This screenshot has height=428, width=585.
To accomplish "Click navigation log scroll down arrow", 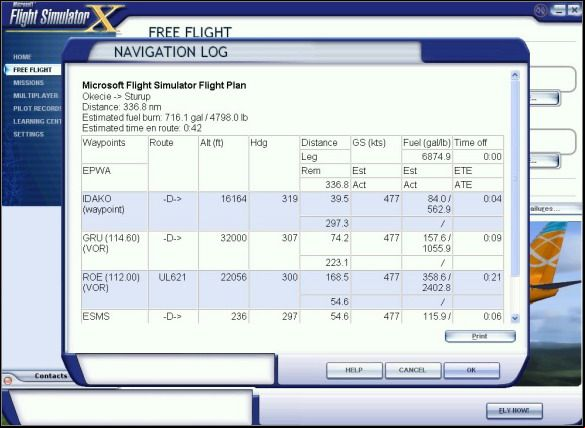I will 515,318.
